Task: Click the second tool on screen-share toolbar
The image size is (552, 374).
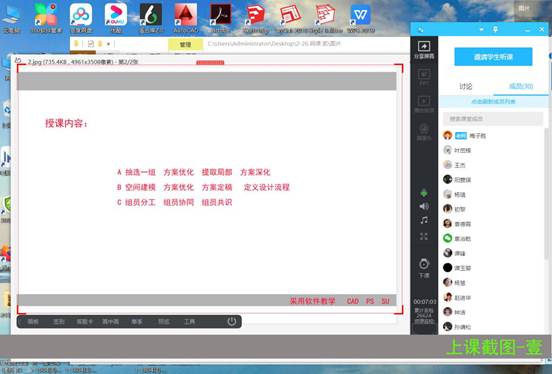Action: click(x=58, y=322)
